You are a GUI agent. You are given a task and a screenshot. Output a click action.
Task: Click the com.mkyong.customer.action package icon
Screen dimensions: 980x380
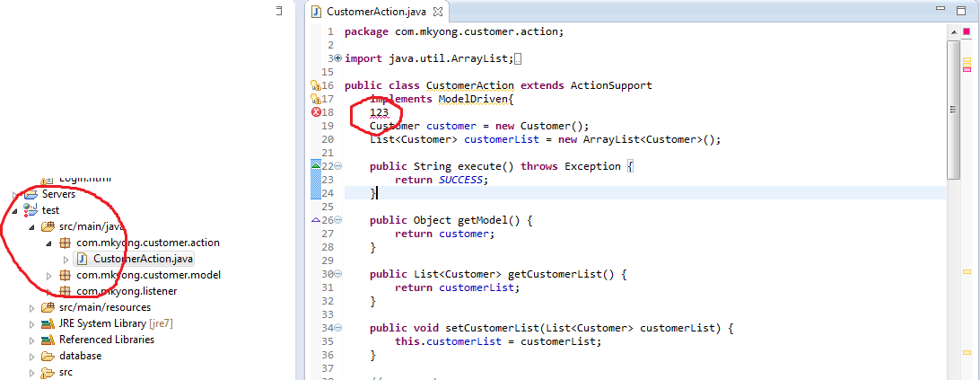tap(65, 243)
